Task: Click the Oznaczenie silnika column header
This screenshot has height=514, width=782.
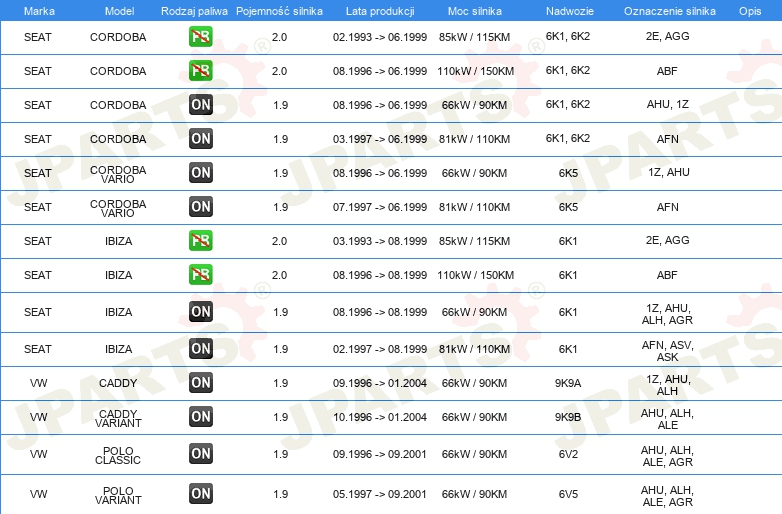Action: [x=669, y=11]
